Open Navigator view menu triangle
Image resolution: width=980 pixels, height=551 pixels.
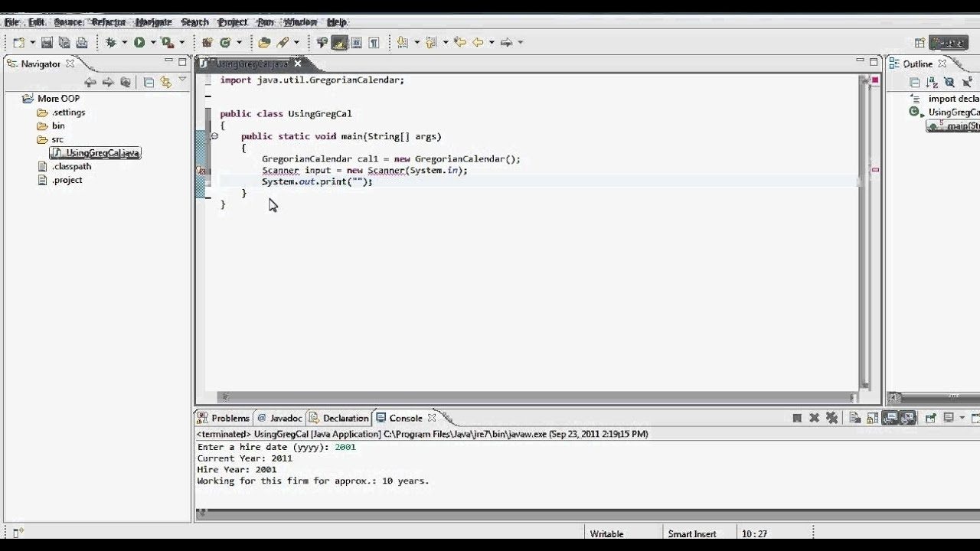coord(182,79)
